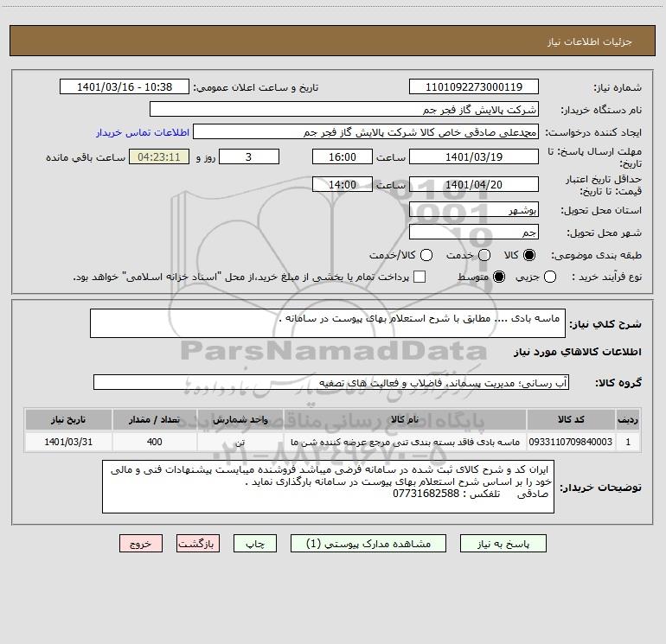Click the پاسخ به نیاز button
This screenshot has width=666, height=644.
(503, 544)
